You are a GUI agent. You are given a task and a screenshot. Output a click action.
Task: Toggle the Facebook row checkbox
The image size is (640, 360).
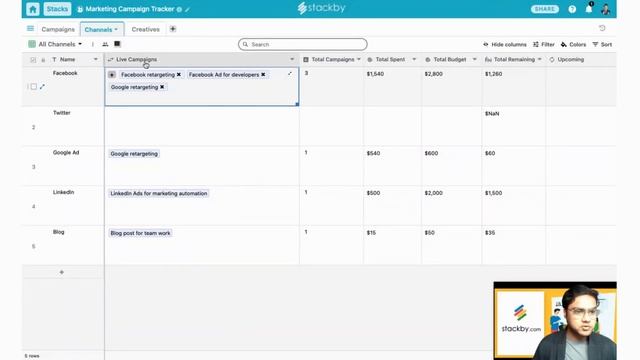(34, 87)
